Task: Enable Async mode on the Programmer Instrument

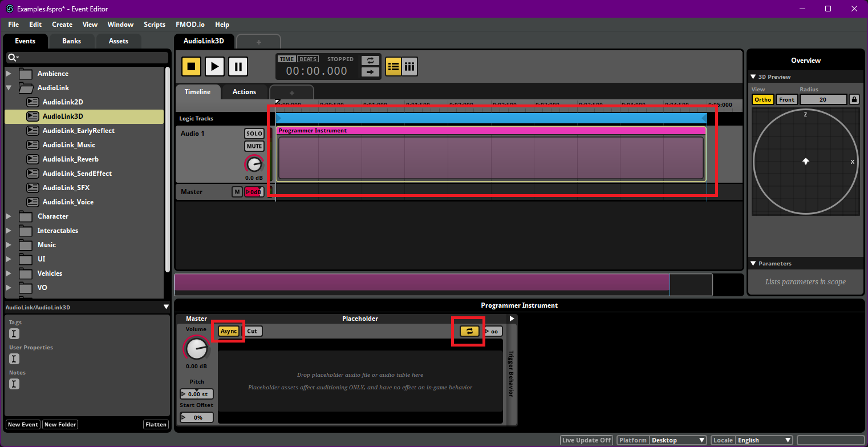Action: coord(228,331)
